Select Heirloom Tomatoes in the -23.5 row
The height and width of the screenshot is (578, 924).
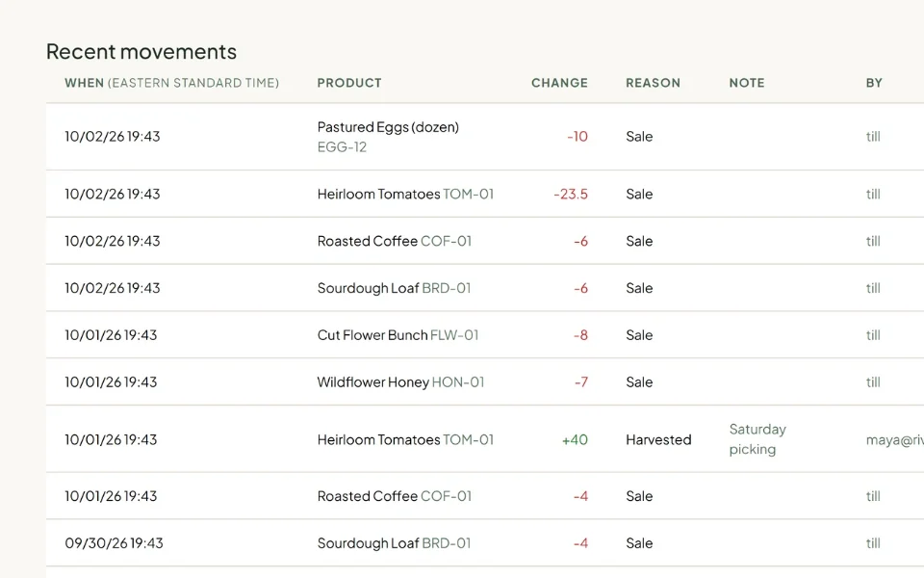click(x=378, y=194)
